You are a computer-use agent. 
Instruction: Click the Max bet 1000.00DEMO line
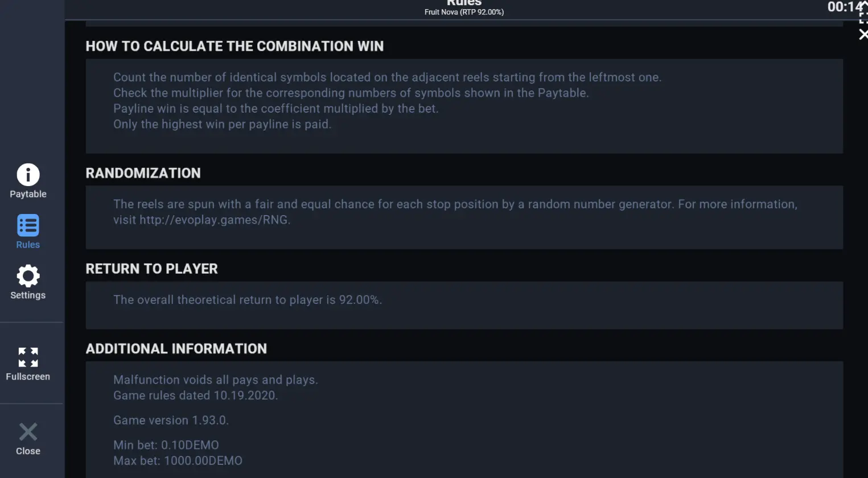coord(178,461)
